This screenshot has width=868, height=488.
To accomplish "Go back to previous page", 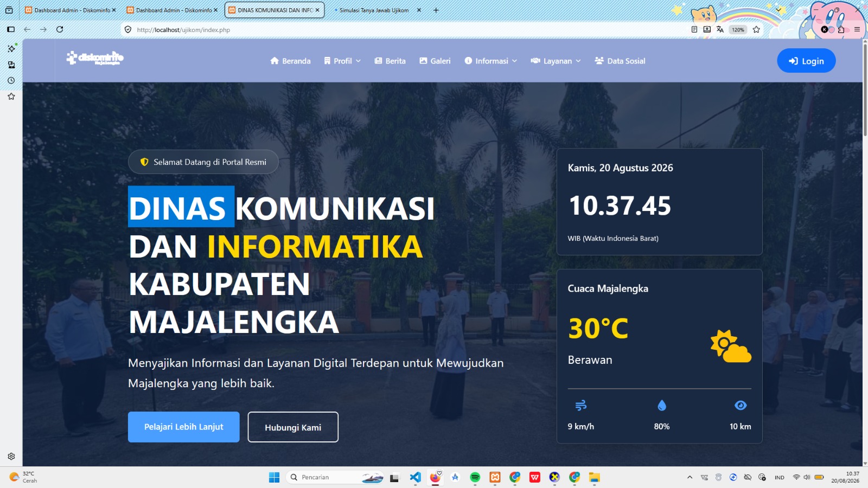I will tap(27, 30).
